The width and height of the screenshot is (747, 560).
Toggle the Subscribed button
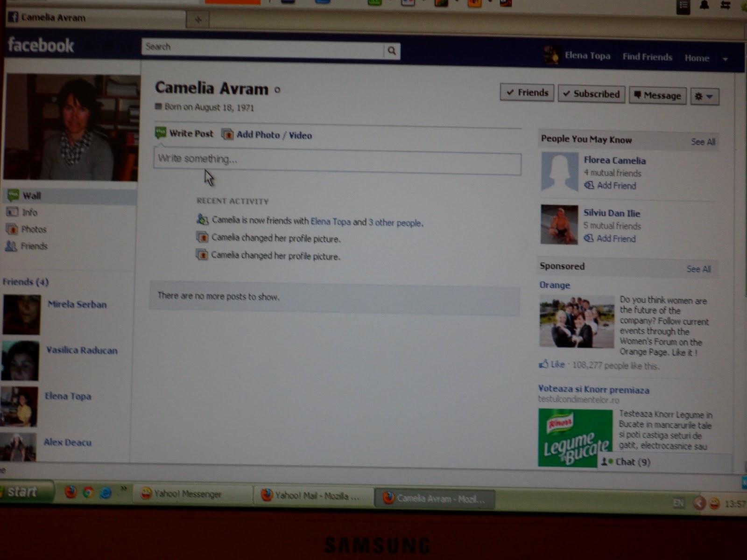(x=591, y=94)
